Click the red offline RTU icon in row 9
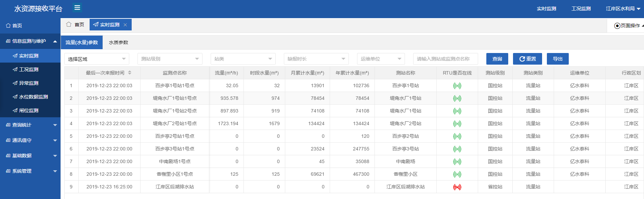This screenshot has height=199, width=644. (x=457, y=187)
